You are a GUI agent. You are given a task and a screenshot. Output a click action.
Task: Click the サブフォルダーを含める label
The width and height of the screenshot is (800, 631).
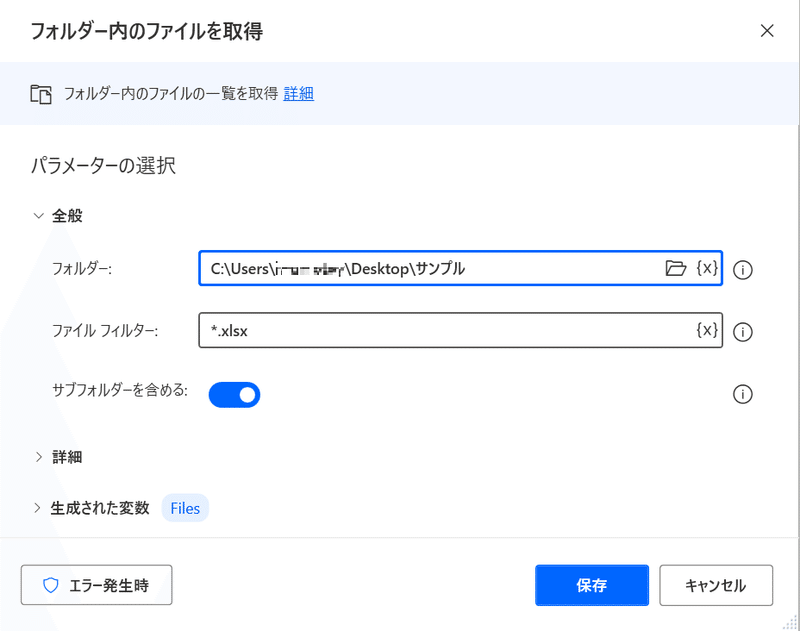[x=120, y=390]
